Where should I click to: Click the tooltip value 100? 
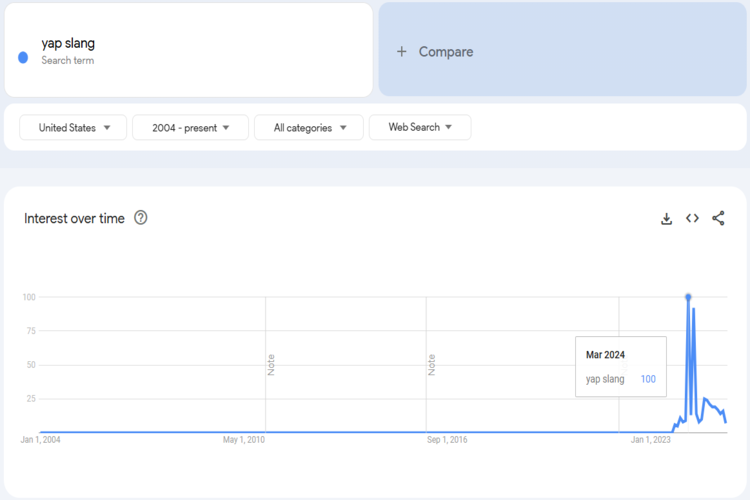648,379
